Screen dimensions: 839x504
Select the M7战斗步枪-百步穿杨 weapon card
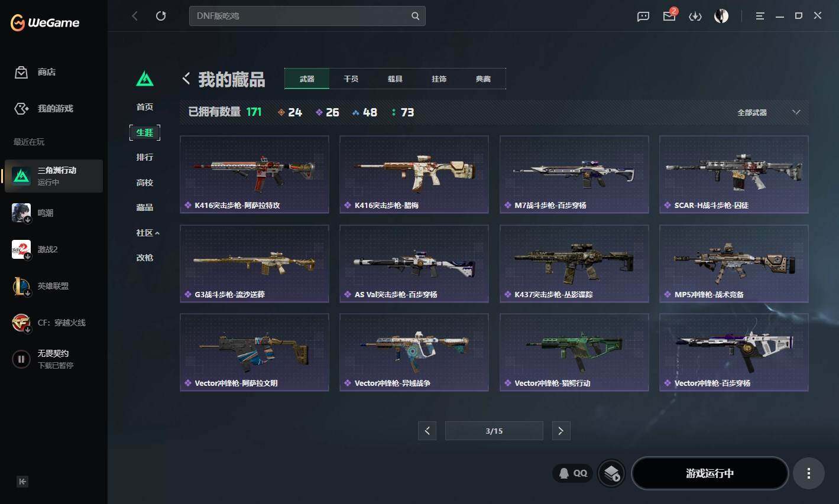point(574,174)
